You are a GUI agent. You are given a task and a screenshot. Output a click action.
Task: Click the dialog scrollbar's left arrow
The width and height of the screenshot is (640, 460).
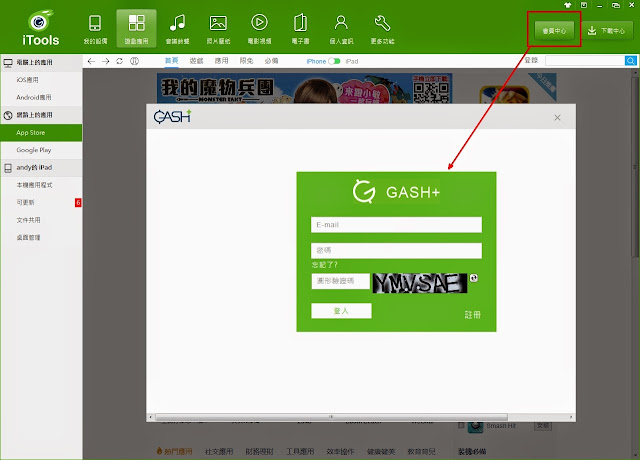pos(151,417)
